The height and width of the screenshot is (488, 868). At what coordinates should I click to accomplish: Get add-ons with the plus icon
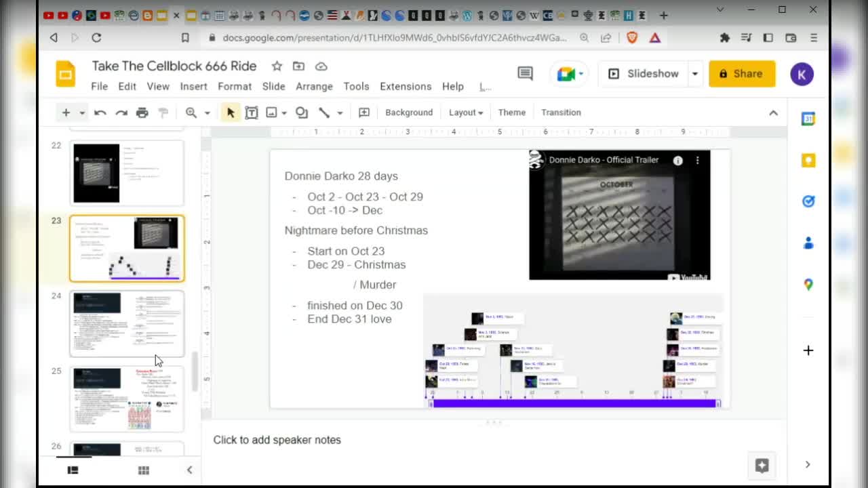pyautogui.click(x=808, y=350)
